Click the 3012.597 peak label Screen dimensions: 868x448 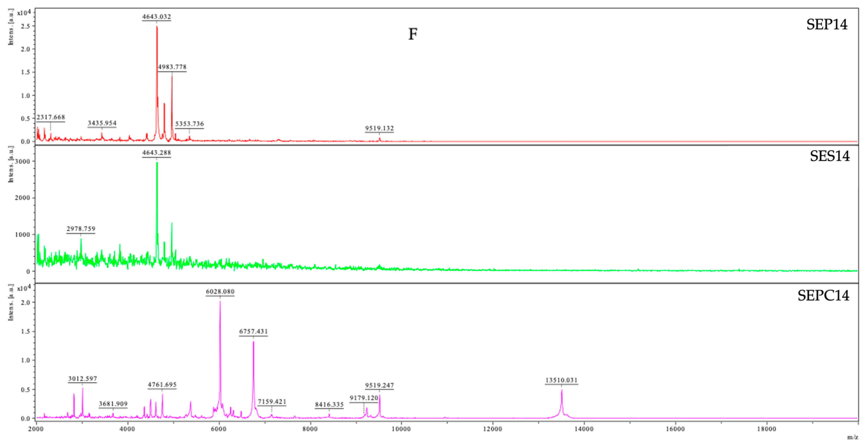pyautogui.click(x=83, y=379)
